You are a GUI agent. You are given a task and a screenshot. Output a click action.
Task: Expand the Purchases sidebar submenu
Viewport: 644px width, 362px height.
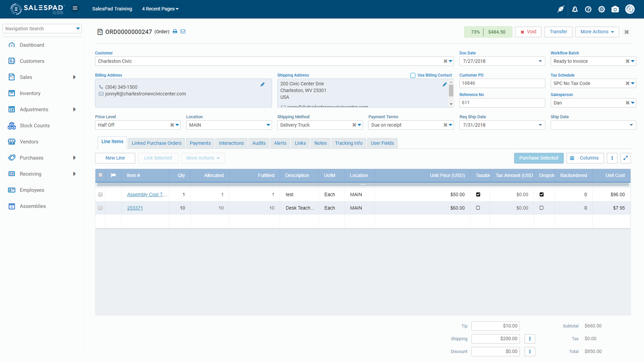click(x=74, y=158)
